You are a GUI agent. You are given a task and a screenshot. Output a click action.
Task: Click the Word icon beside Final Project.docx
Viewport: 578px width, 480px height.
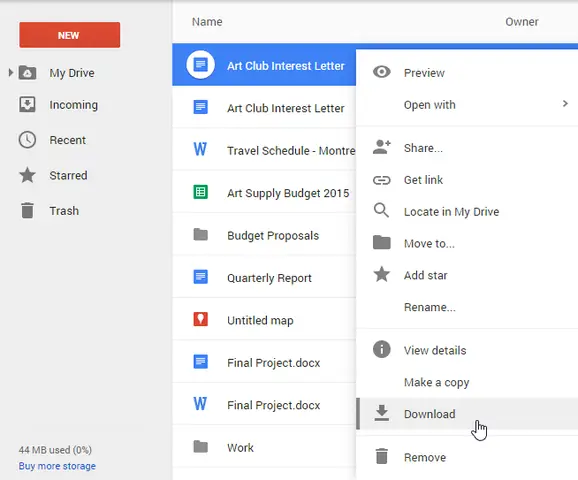200,404
